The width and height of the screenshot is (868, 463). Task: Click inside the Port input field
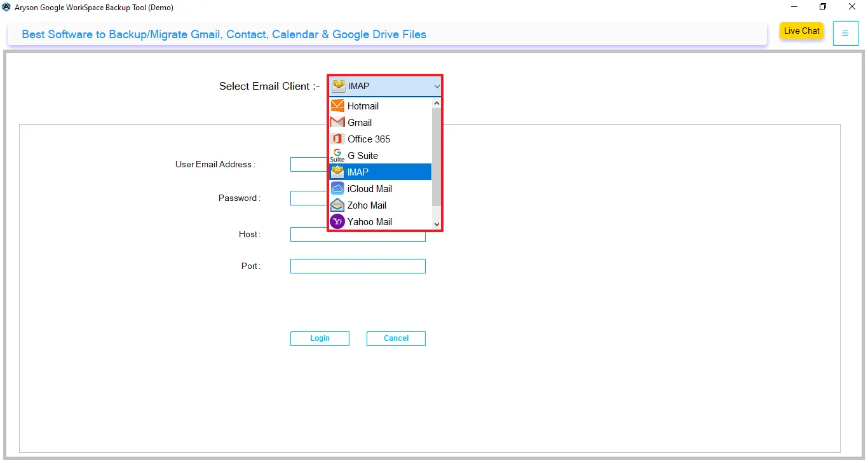358,266
